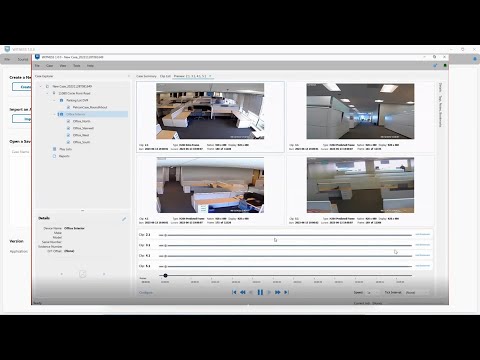Select the Office_Maxwell clip row
480x360 pixels.
[83, 128]
